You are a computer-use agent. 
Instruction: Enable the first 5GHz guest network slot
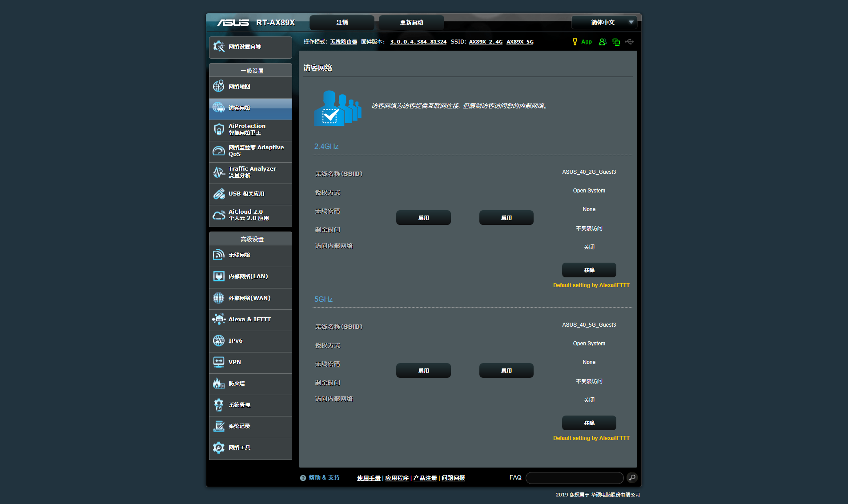[x=423, y=371]
